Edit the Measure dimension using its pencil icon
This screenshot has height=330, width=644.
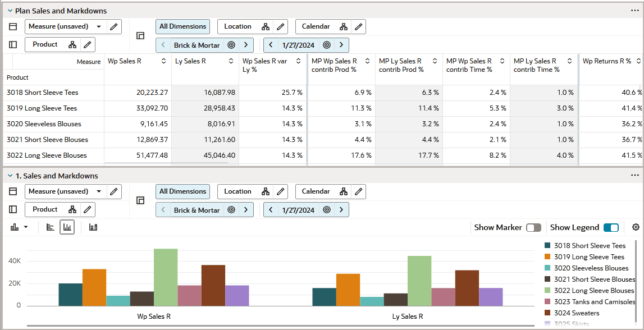[113, 26]
